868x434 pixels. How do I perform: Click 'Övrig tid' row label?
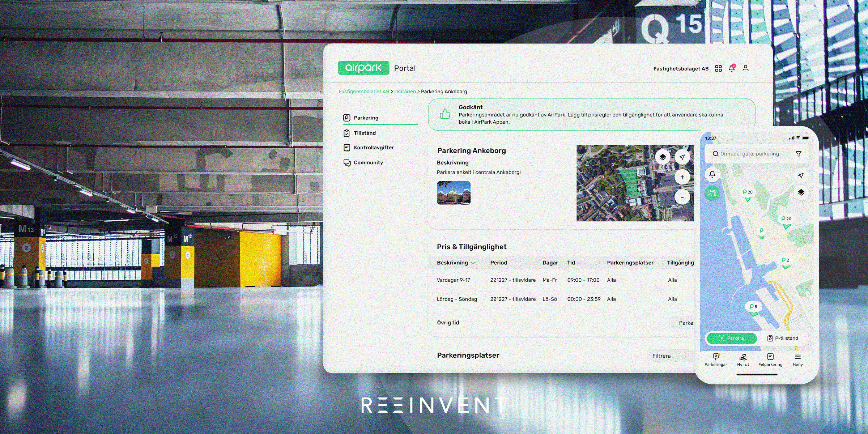point(448,323)
